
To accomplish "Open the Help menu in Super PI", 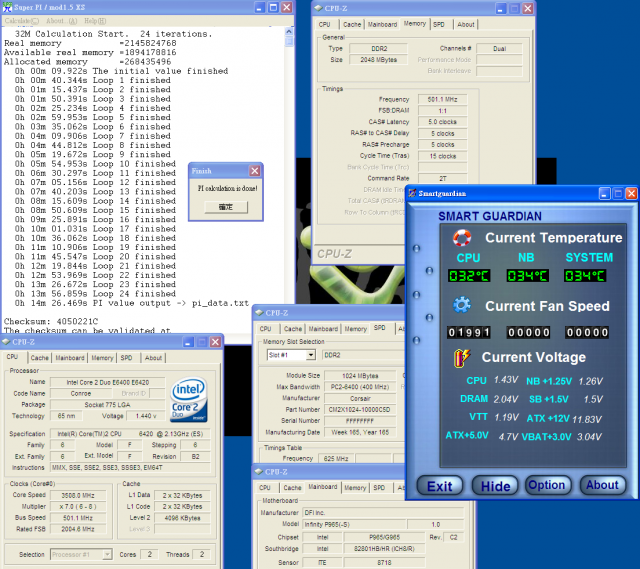I will 95,21.
